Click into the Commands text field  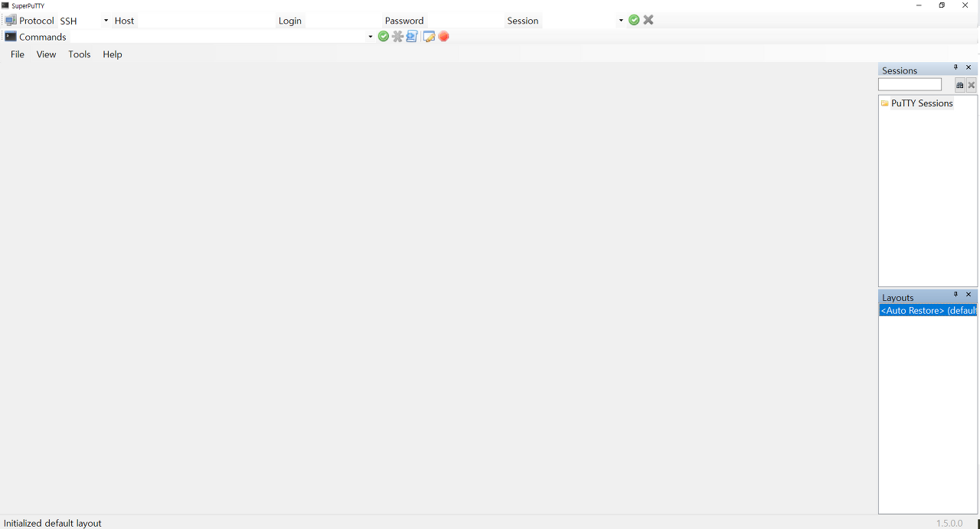(x=217, y=37)
